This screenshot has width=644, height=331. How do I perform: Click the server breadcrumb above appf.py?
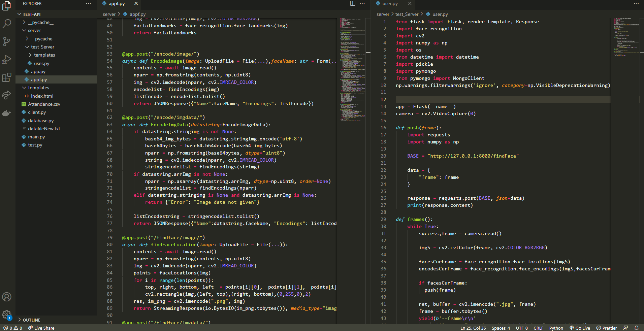[x=109, y=14]
